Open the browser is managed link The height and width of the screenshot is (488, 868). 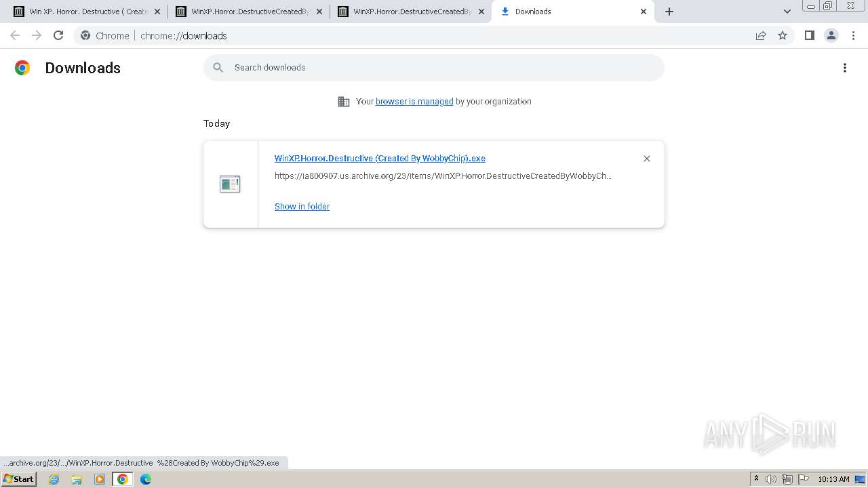[x=414, y=102]
